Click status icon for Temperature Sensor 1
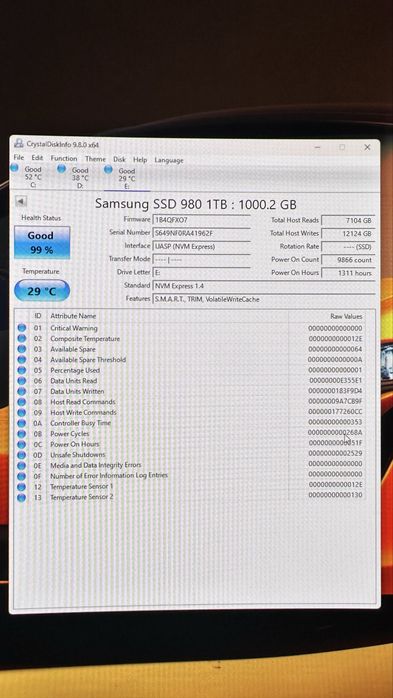This screenshot has height=698, width=393. coord(21,487)
